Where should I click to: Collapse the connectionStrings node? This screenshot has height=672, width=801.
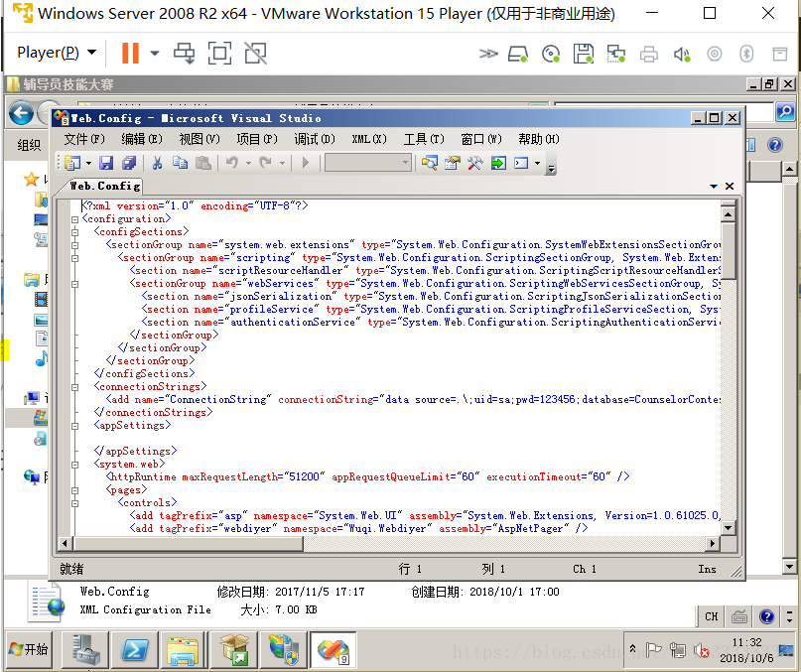(75, 387)
